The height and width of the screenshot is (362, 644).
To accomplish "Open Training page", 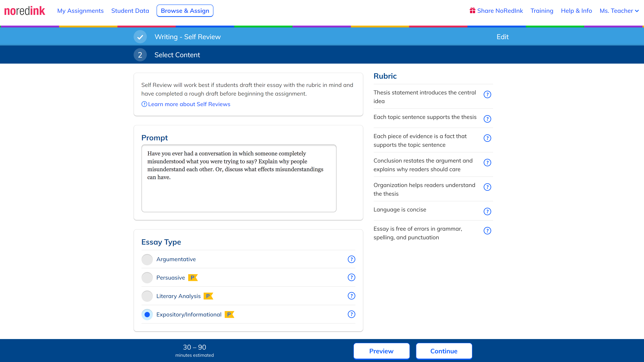I will click(542, 11).
